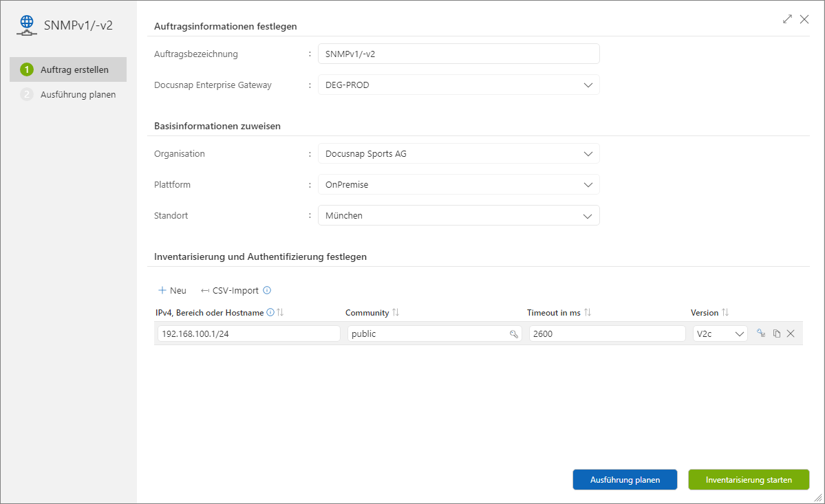Screen dimensions: 825x504
Task: Click Inventarisierung starten button
Action: click(x=749, y=479)
